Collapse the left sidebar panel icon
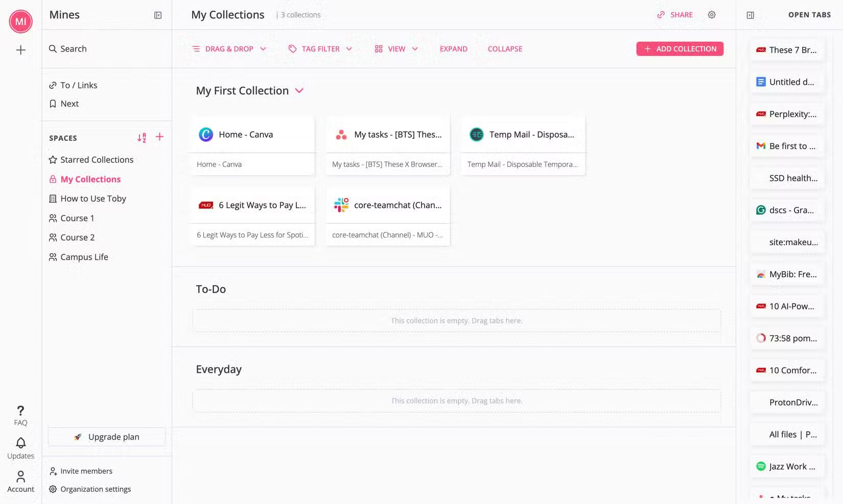This screenshot has height=504, width=843. [x=158, y=15]
